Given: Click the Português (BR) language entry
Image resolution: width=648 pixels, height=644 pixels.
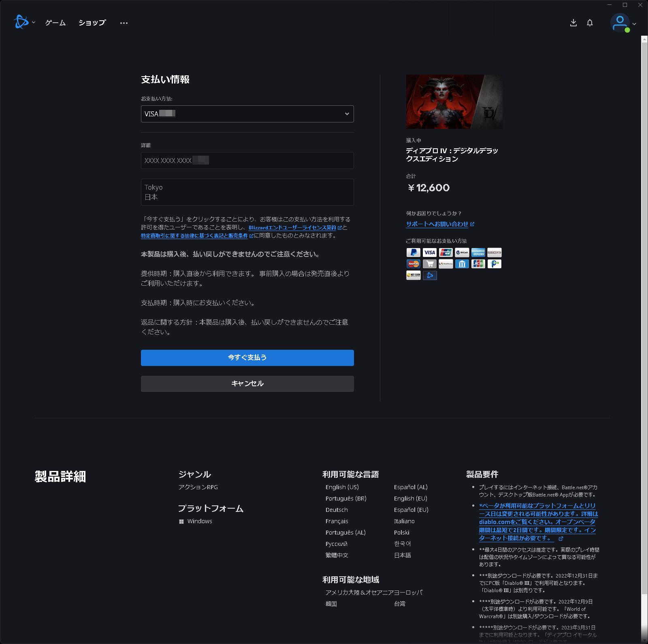Looking at the screenshot, I should (x=346, y=499).
